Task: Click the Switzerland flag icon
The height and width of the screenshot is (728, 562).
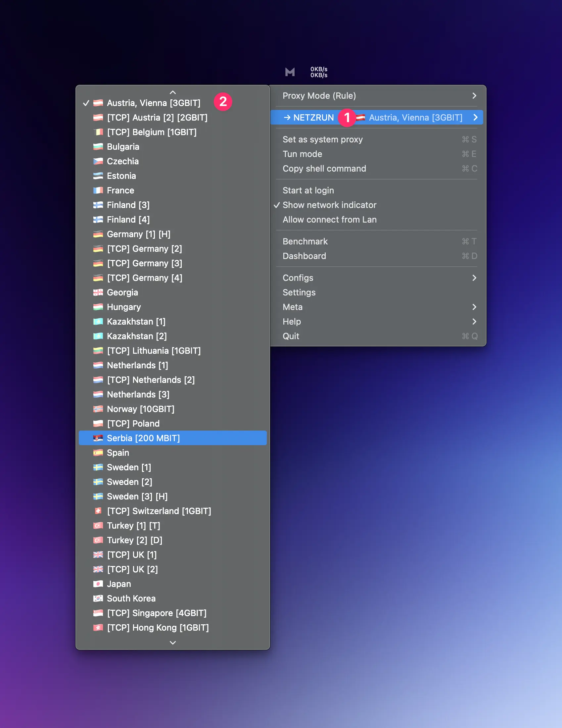Action: [98, 511]
